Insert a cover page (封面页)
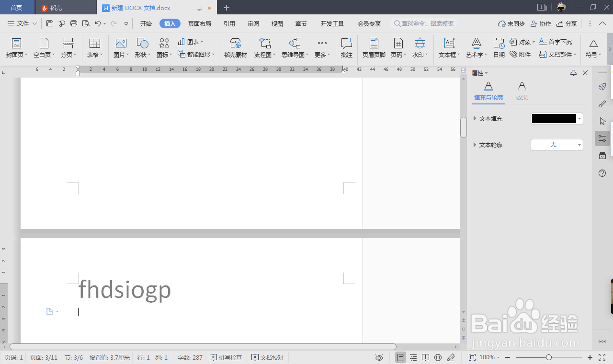Viewport: 613px width, 364px height. click(x=17, y=48)
